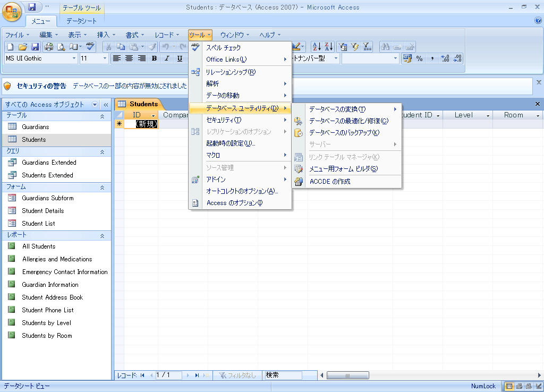544x392 pixels.
Task: Click the security warning shield icon
Action: 7,86
